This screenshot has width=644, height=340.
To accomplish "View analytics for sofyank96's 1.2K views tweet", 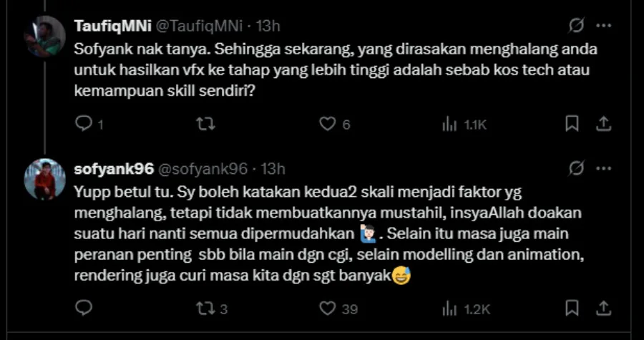I will [x=449, y=308].
